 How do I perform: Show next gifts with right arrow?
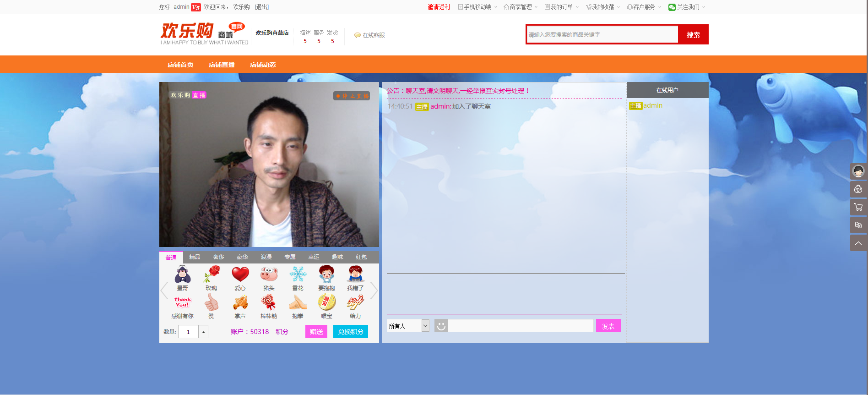point(374,290)
